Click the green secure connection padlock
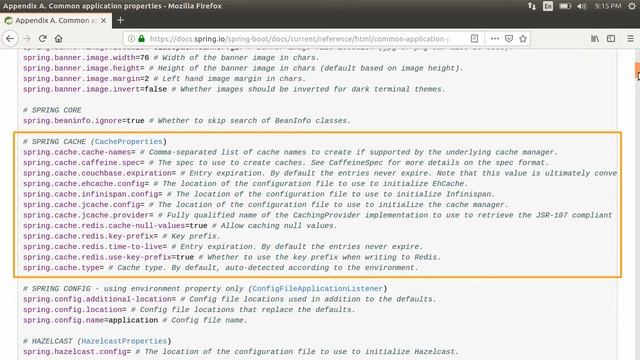Image resolution: width=640 pixels, height=360 pixels. (x=141, y=39)
